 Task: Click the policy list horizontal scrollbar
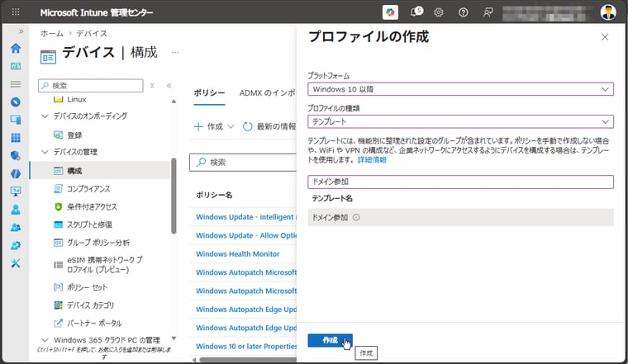click(248, 360)
